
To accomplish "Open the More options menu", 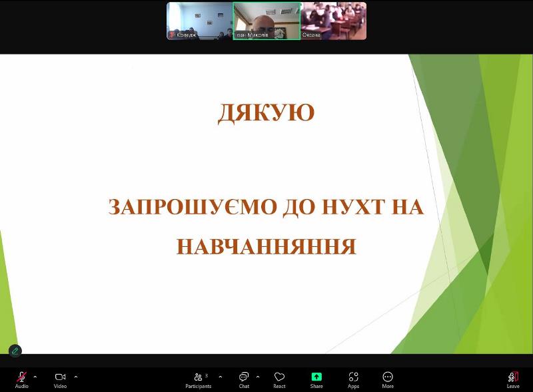I will (x=387, y=377).
